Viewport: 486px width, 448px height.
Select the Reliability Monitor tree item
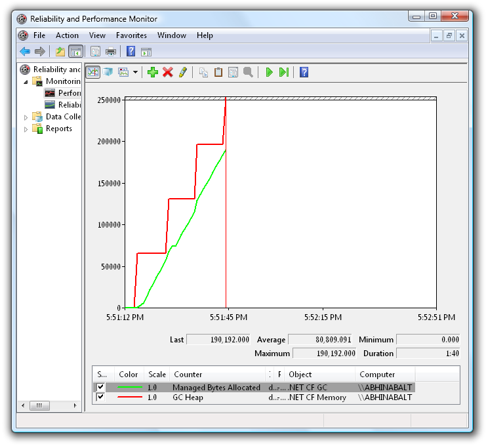tap(69, 105)
